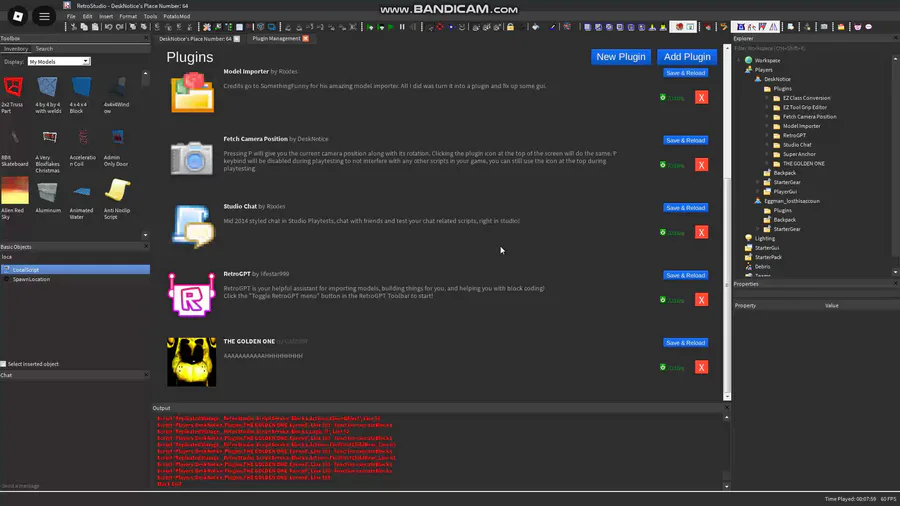Toggle the Active checkbox for RetroGPT

pos(663,299)
